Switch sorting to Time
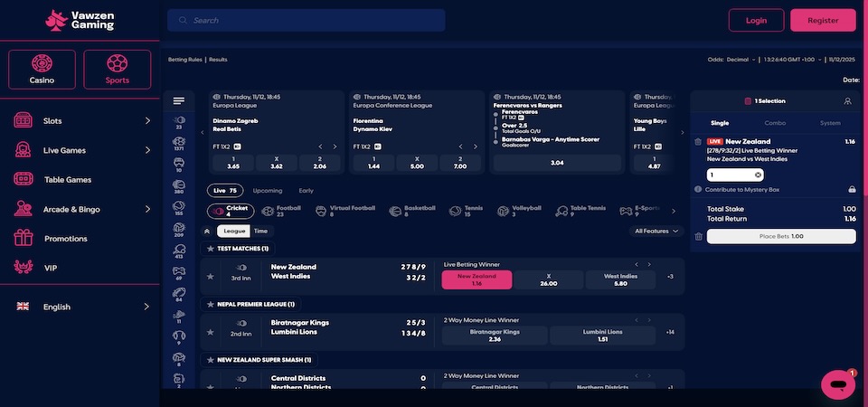Image resolution: width=868 pixels, height=407 pixels. pyautogui.click(x=260, y=232)
